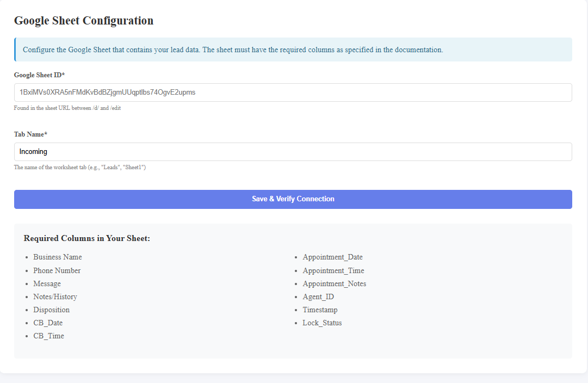Click the Tab Name field containing Incoming
Screen dimensions: 588x383
click(x=293, y=152)
